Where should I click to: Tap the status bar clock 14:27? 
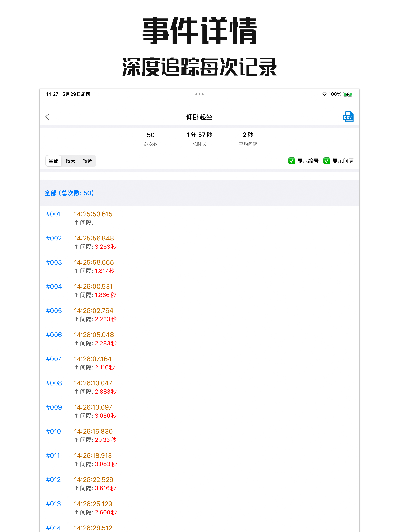pyautogui.click(x=52, y=94)
